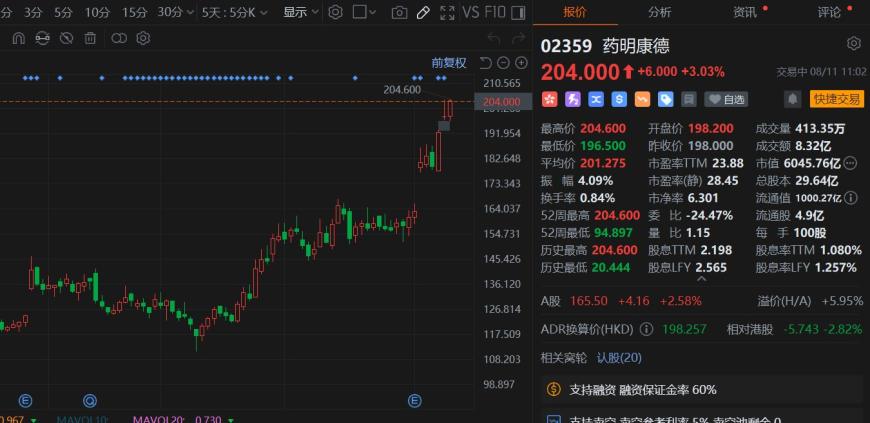Open chart settings gear in top toolbar
The image size is (870, 423).
tap(335, 12)
